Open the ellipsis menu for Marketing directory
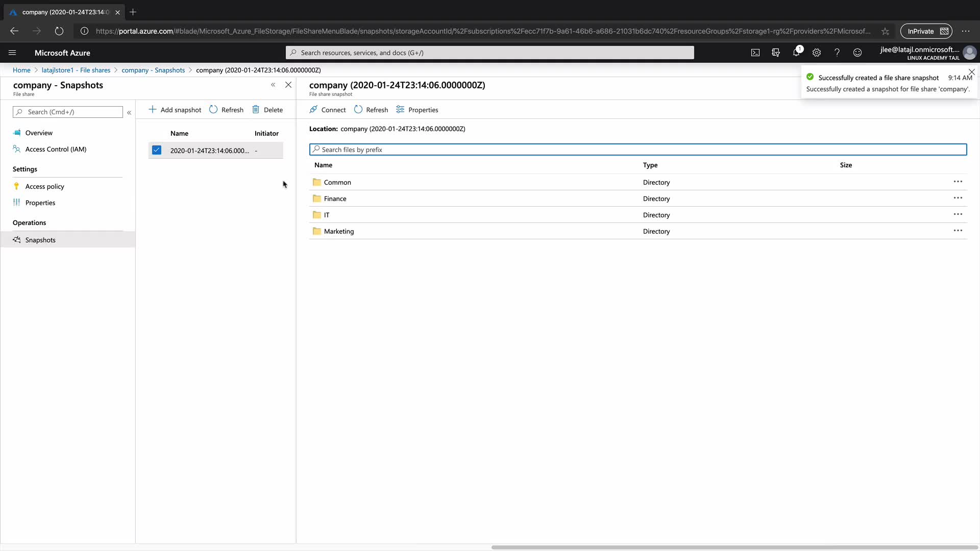This screenshot has width=980, height=551. tap(958, 231)
